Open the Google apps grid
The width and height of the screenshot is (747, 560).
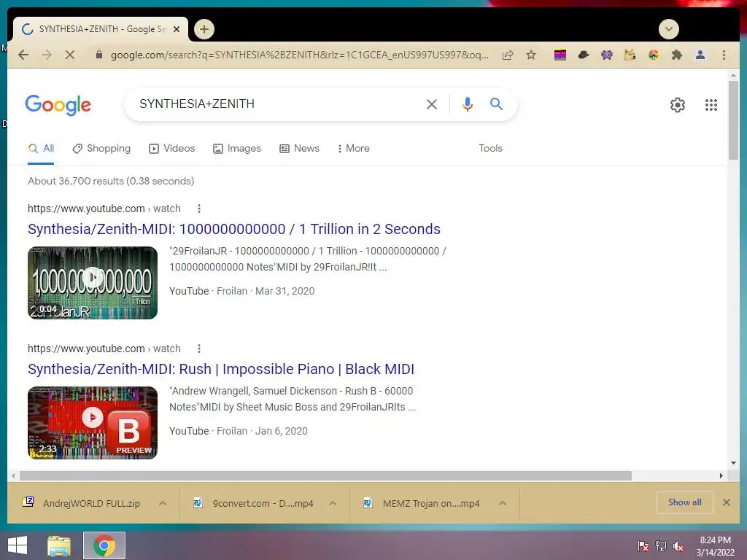711,105
